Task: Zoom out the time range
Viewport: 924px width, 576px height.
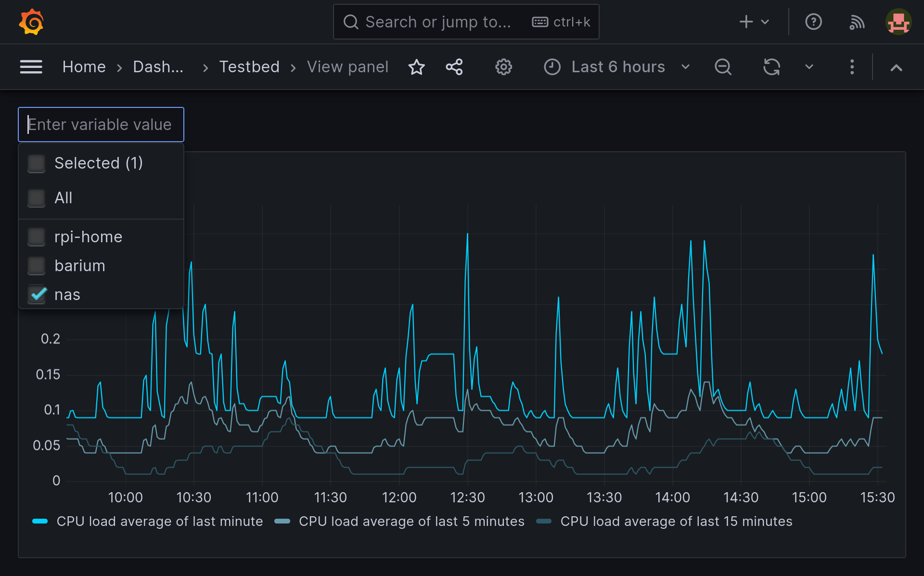Action: click(x=723, y=67)
